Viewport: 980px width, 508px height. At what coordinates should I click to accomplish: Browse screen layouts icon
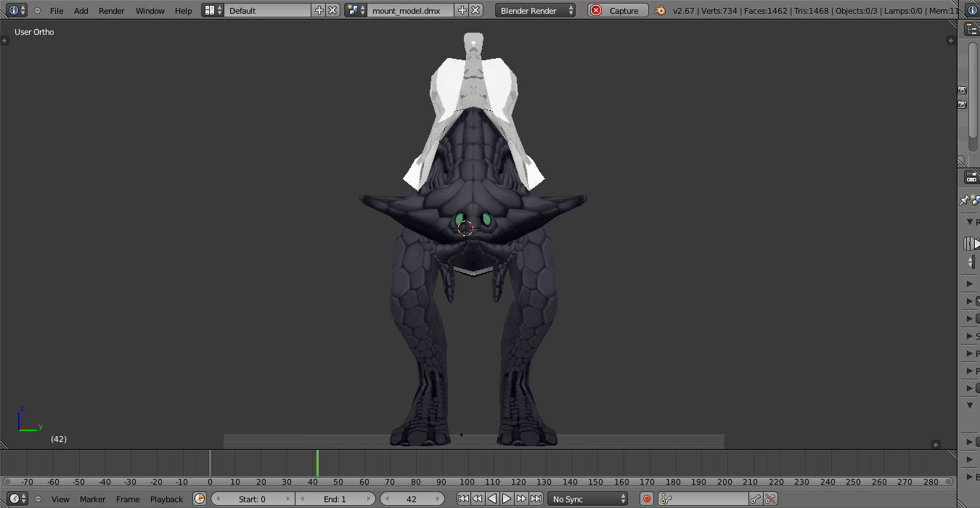tap(213, 10)
